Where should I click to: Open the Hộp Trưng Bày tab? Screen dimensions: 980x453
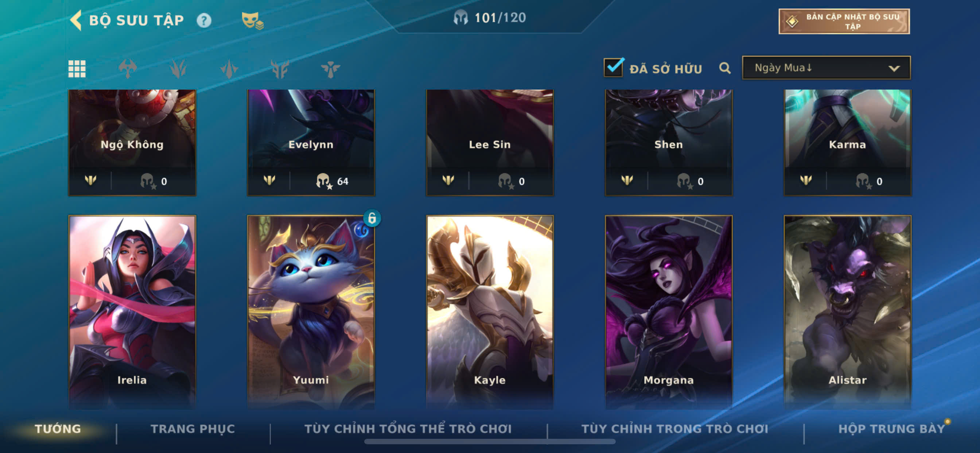(x=891, y=429)
